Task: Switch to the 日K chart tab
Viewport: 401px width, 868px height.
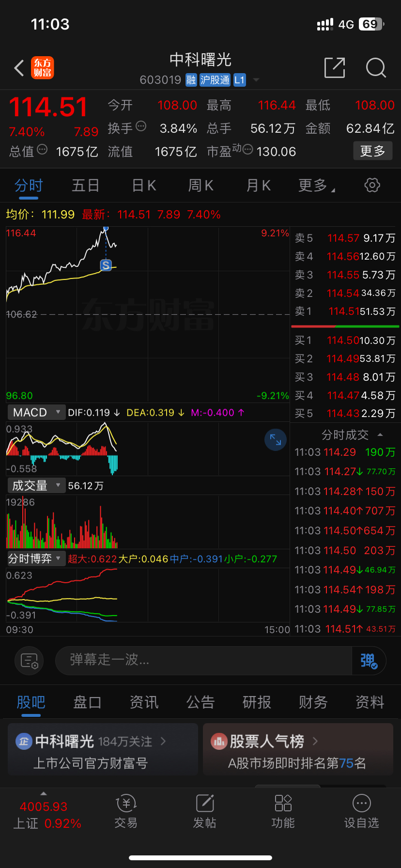Action: click(x=144, y=186)
